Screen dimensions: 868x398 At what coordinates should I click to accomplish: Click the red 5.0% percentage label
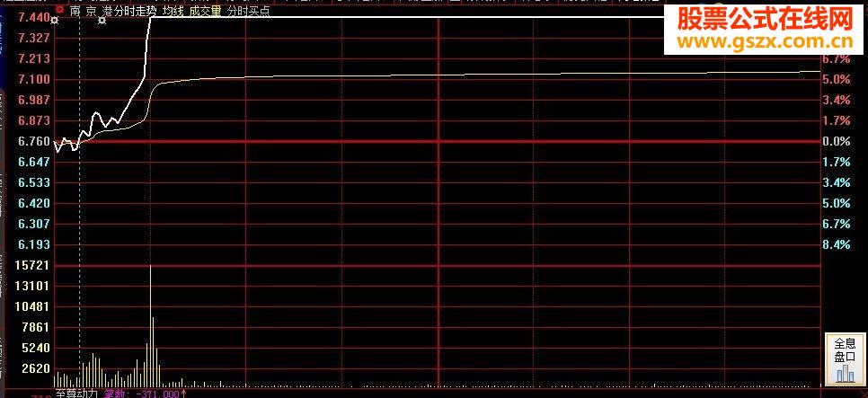point(836,80)
